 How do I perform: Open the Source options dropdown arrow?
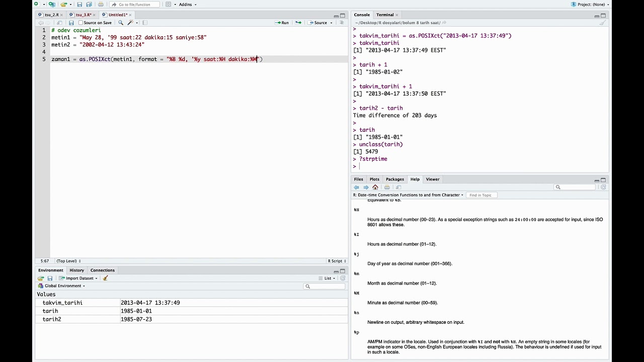(332, 23)
